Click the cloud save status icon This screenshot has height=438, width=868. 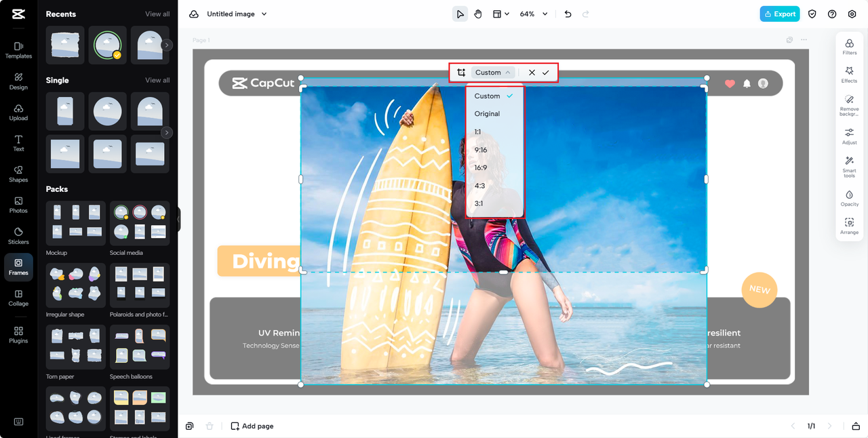[194, 14]
